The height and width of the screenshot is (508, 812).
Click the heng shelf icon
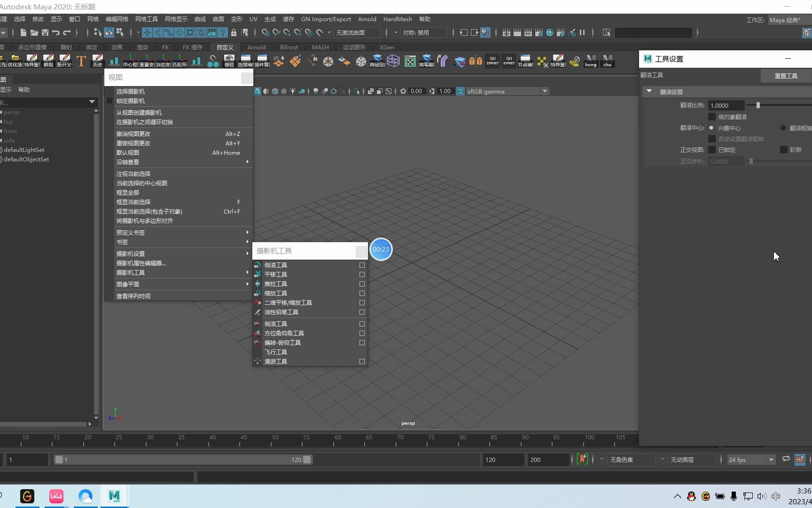pyautogui.click(x=591, y=61)
